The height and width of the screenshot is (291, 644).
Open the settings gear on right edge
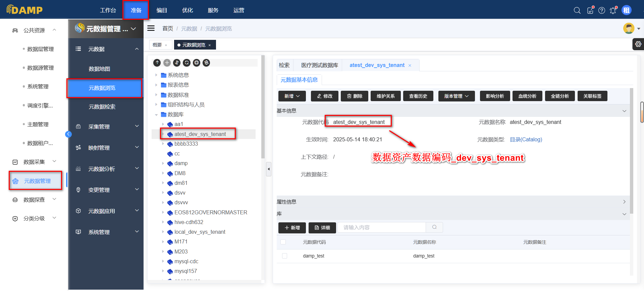(638, 44)
